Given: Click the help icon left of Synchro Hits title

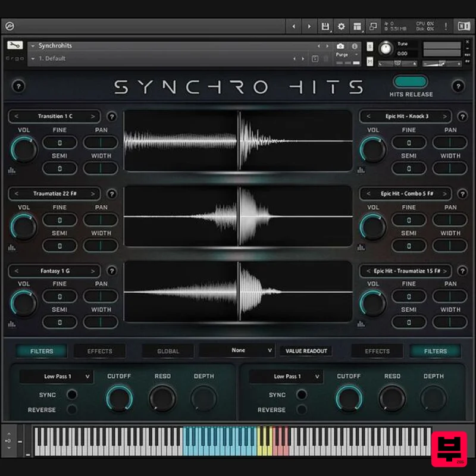Looking at the screenshot, I should (x=18, y=86).
